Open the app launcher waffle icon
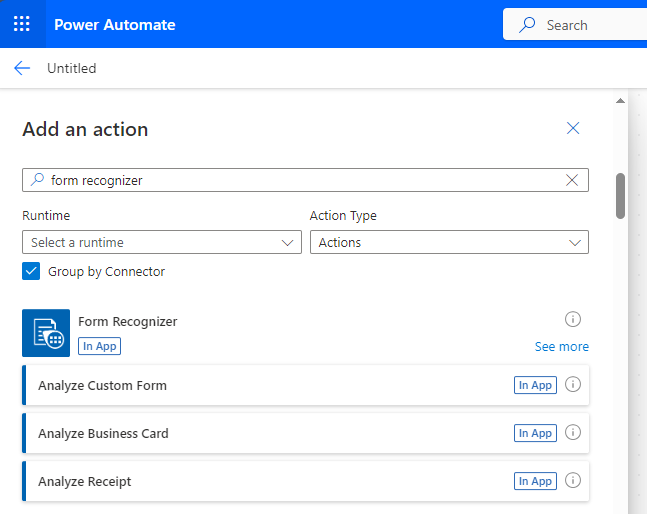Viewport: 647px width, 514px height. (22, 24)
